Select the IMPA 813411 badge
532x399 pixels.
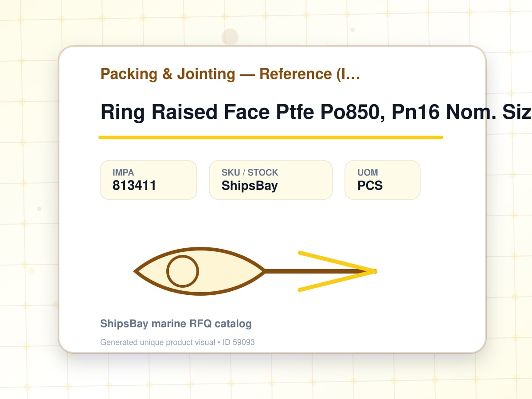149,180
